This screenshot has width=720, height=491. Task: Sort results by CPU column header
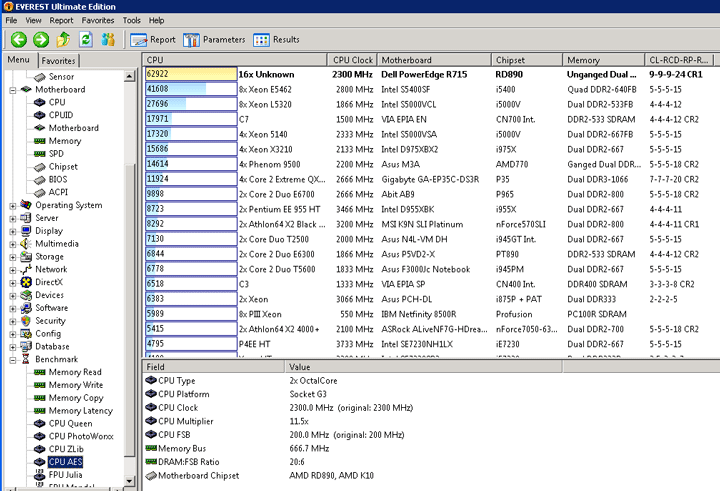[235, 60]
